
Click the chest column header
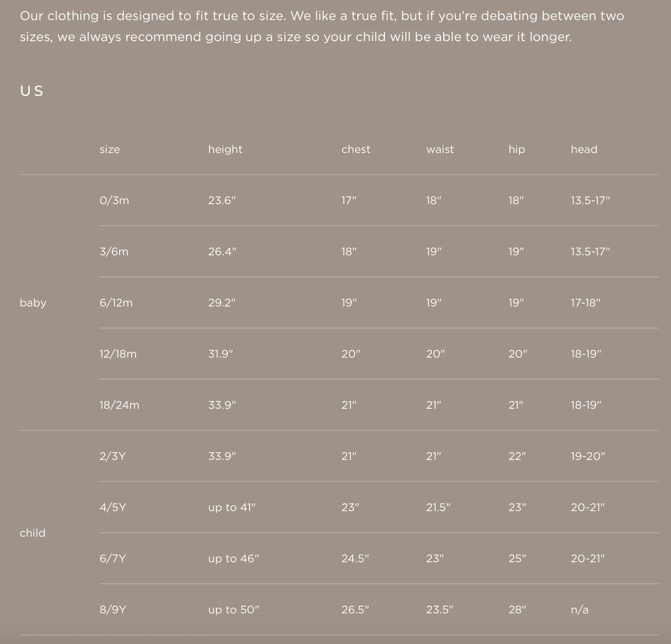pos(356,149)
